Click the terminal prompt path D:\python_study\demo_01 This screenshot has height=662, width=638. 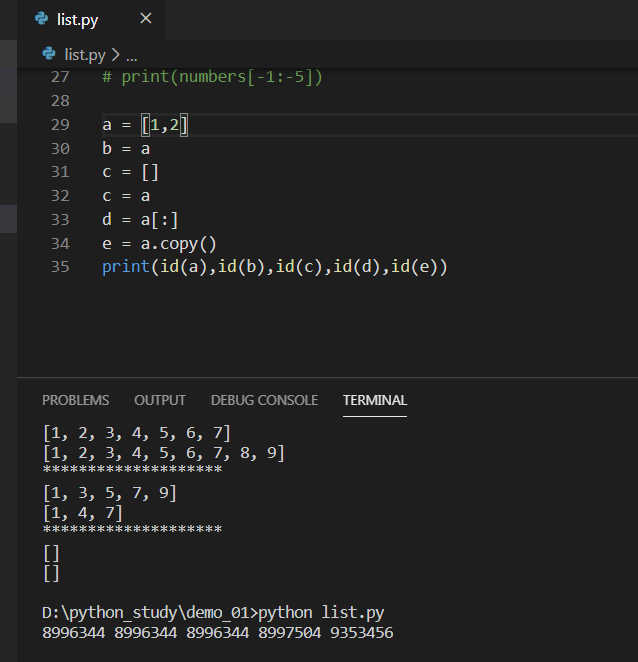(147, 613)
